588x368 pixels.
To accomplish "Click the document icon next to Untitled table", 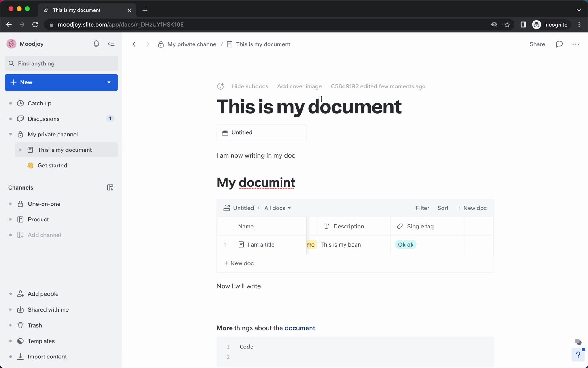I will click(x=227, y=208).
